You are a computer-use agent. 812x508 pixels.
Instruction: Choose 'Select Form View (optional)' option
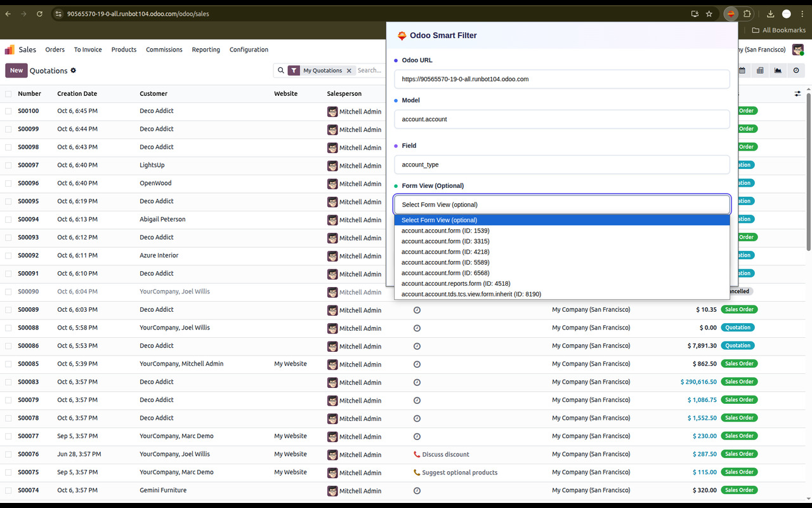[x=562, y=220]
